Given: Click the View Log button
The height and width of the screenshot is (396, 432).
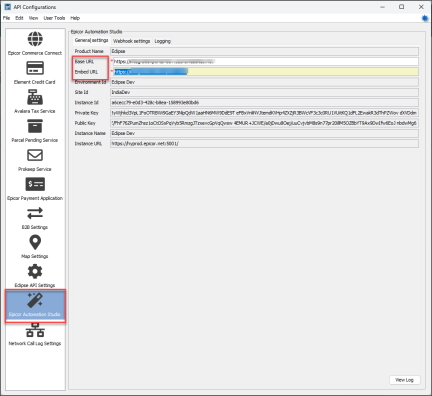Looking at the screenshot, I should tap(404, 380).
